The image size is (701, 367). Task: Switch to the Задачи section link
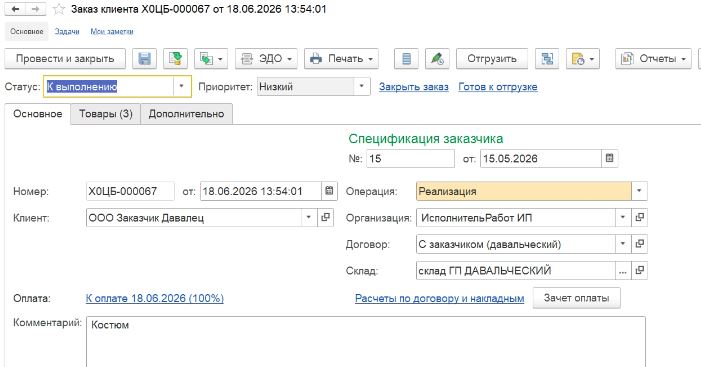pyautogui.click(x=67, y=32)
